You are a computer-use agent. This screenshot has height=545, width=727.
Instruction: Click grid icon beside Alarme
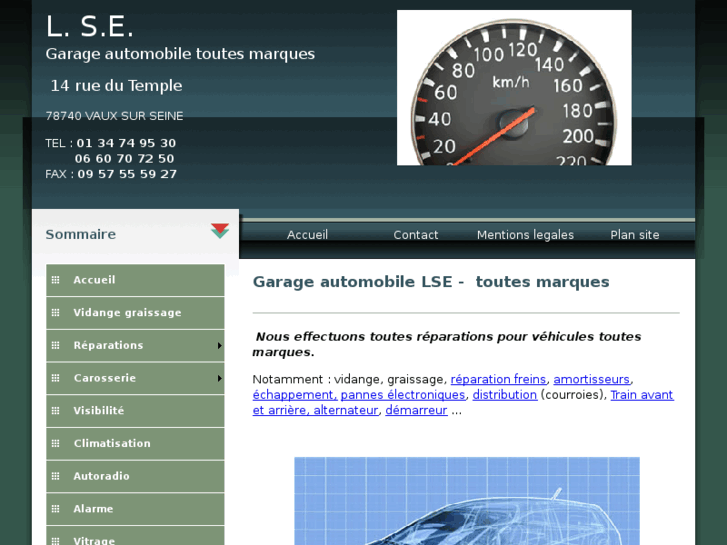[x=56, y=509]
